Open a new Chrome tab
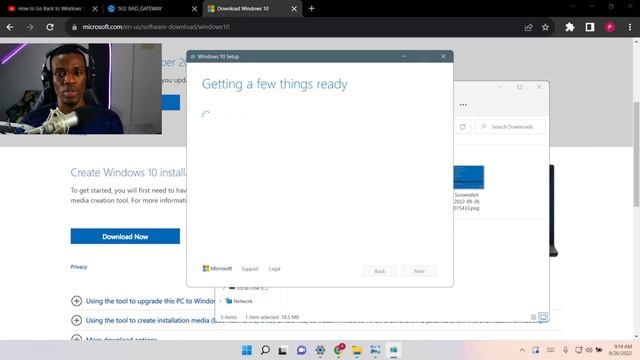 coord(311,8)
